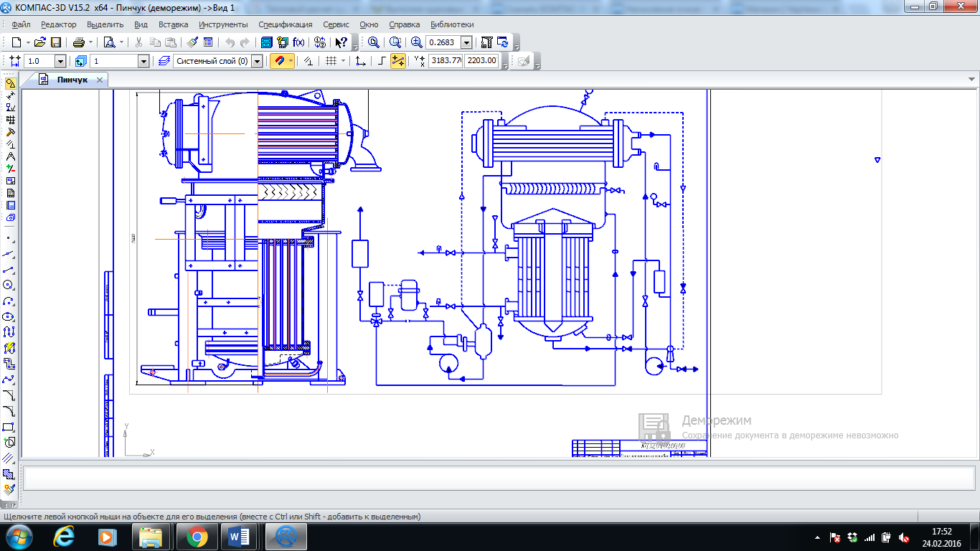Create a new document with the New icon
Screen dimensions: 980x551
click(x=16, y=42)
